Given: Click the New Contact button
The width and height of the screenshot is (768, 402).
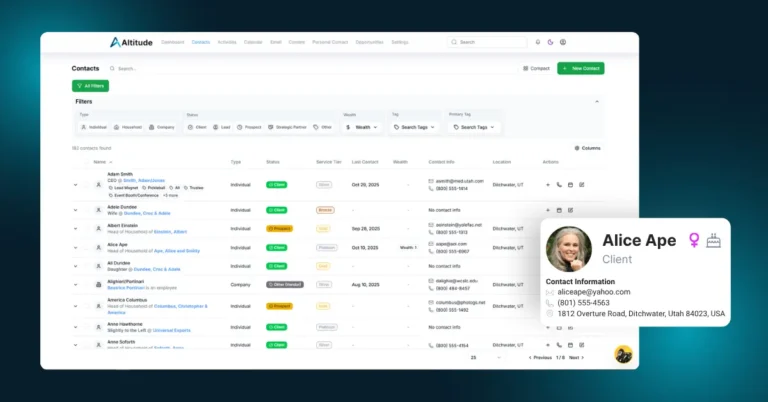Looking at the screenshot, I should tap(580, 69).
